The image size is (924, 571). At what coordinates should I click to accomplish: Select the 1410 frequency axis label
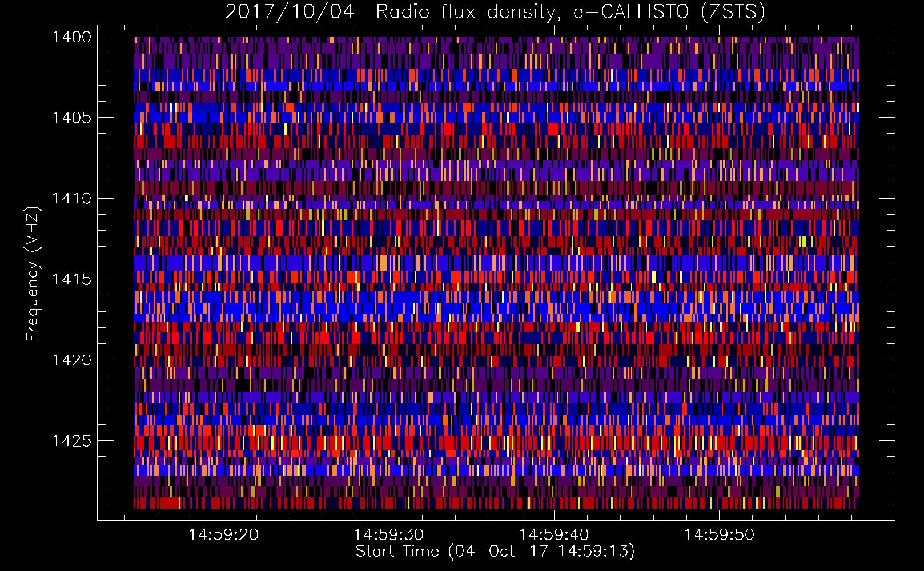coord(71,198)
